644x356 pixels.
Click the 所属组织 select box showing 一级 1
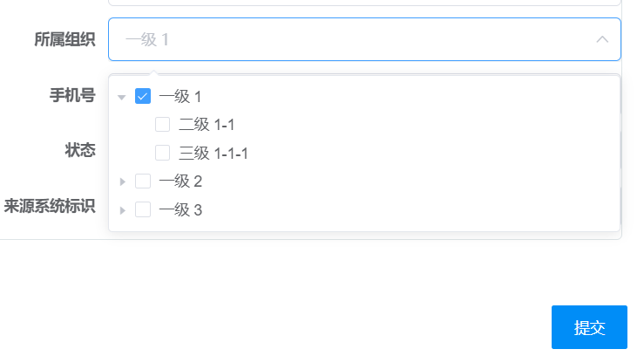click(349, 39)
